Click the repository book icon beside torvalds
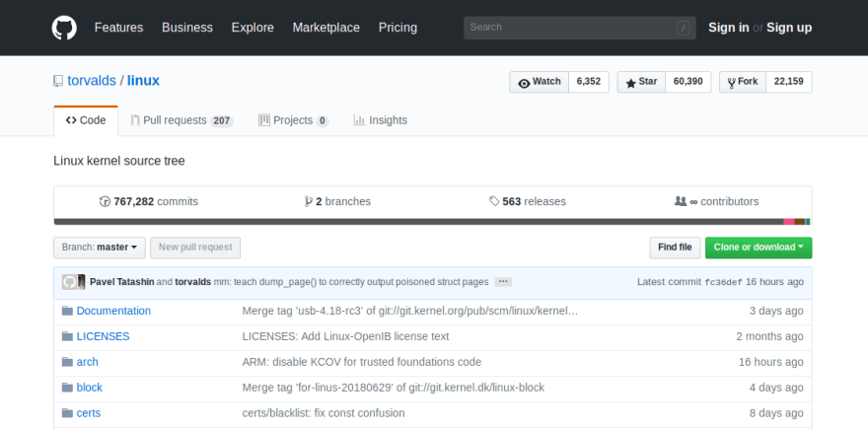The height and width of the screenshot is (430, 868). (x=58, y=81)
